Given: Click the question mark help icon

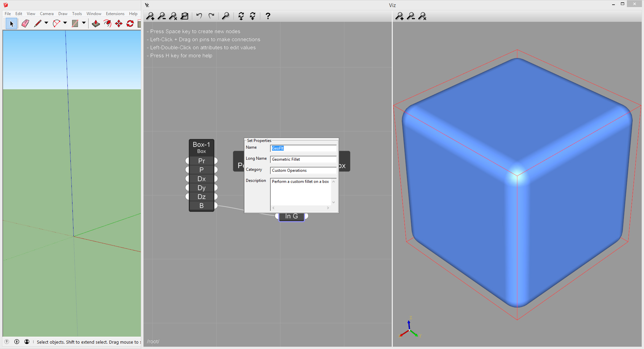Looking at the screenshot, I should (x=268, y=16).
